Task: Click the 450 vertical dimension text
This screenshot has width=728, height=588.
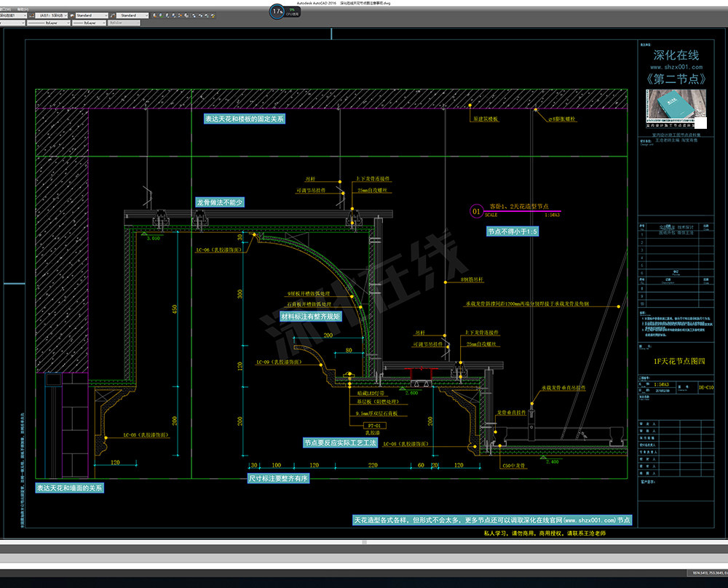Action: pos(175,309)
